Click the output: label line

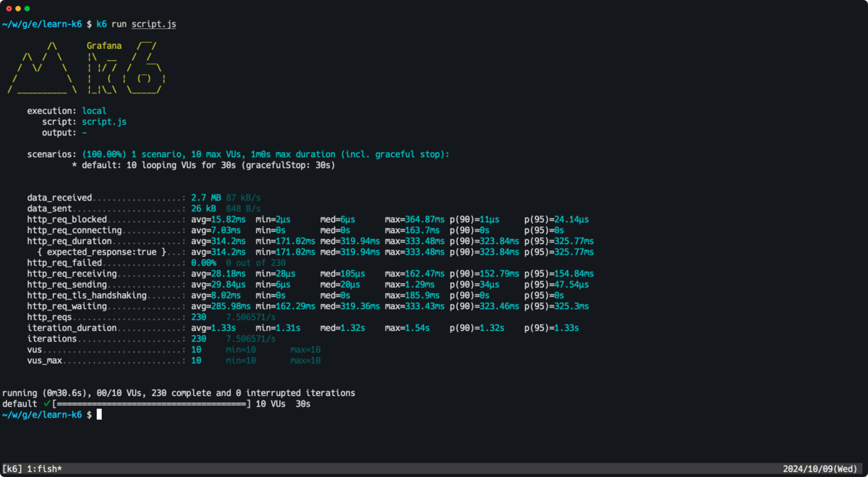(59, 132)
